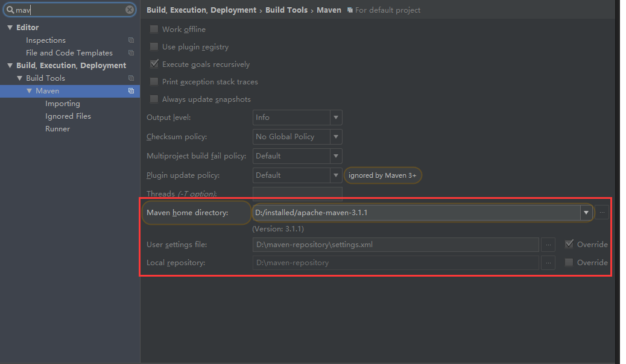Click the search magnifier icon

[x=10, y=10]
